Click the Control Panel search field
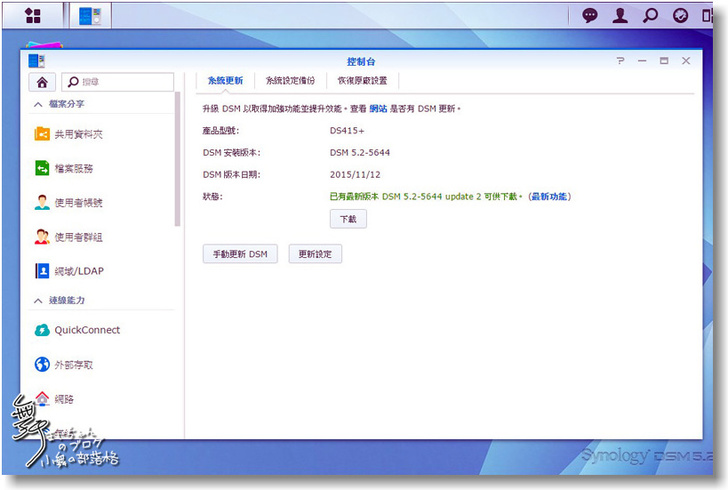The image size is (728, 490). pyautogui.click(x=117, y=82)
